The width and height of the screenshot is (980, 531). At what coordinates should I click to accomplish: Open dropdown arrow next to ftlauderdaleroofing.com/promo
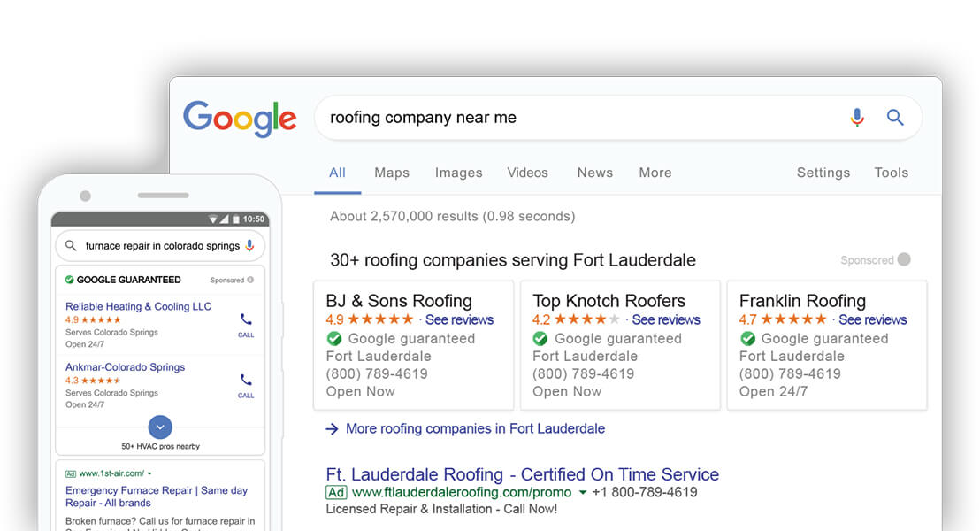pyautogui.click(x=583, y=492)
